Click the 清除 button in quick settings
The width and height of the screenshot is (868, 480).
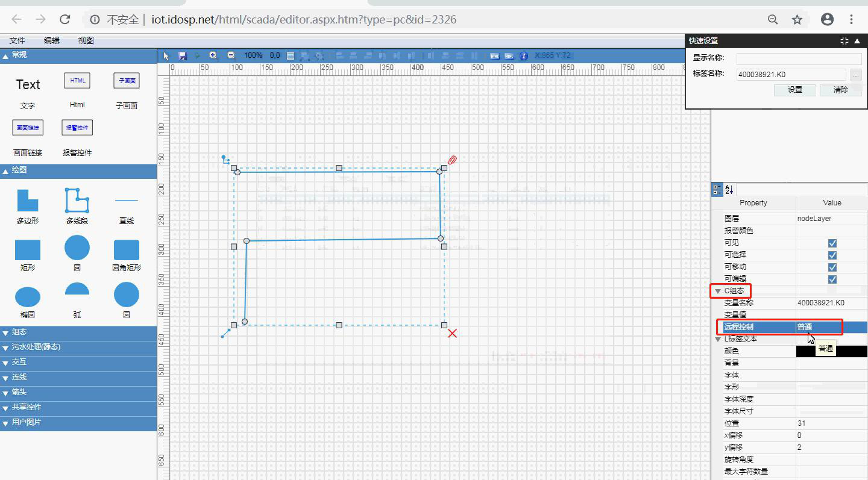point(841,90)
